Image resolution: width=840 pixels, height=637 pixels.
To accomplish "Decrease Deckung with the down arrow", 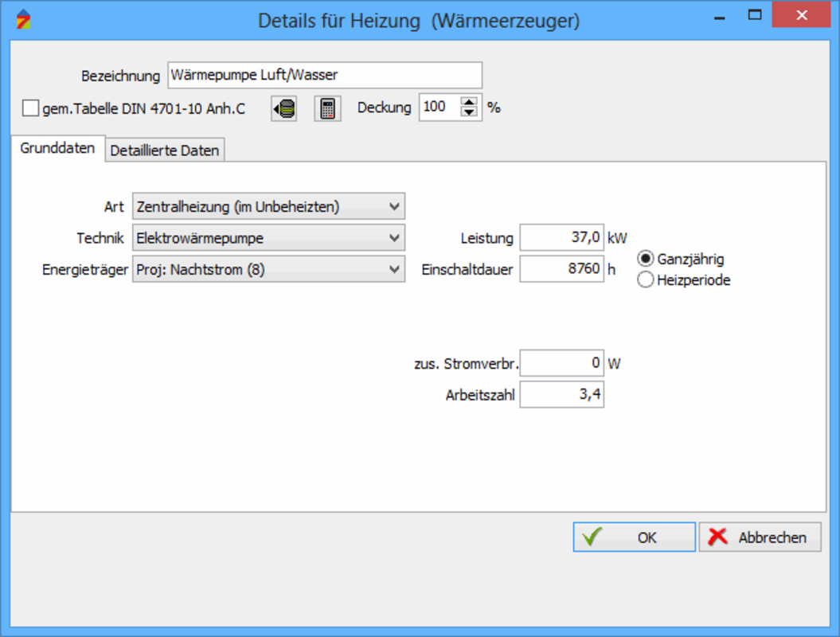I will (x=470, y=112).
